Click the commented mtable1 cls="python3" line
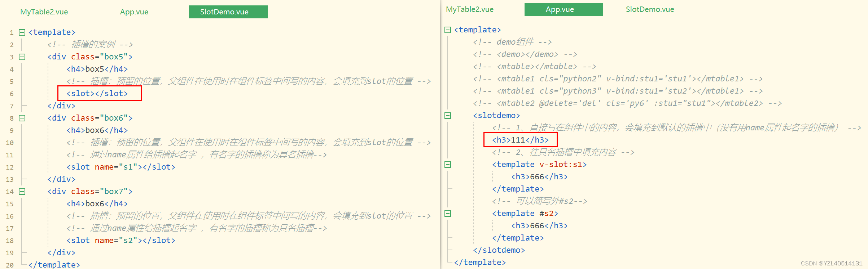 pyautogui.click(x=618, y=91)
